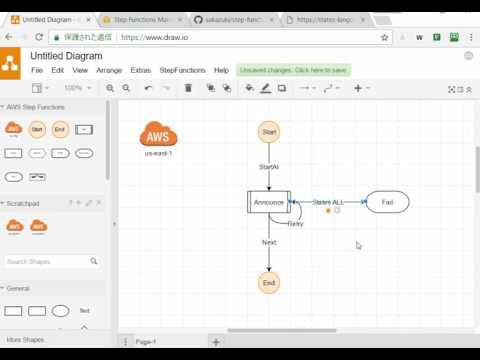Click the second Scratchpad cloud item
The height and width of the screenshot is (360, 480).
[x=39, y=226]
